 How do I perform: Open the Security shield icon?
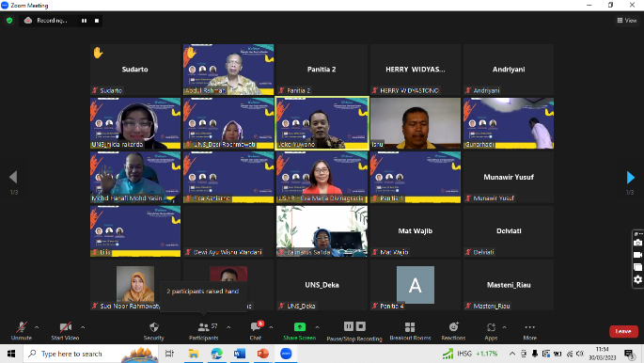pyautogui.click(x=154, y=327)
